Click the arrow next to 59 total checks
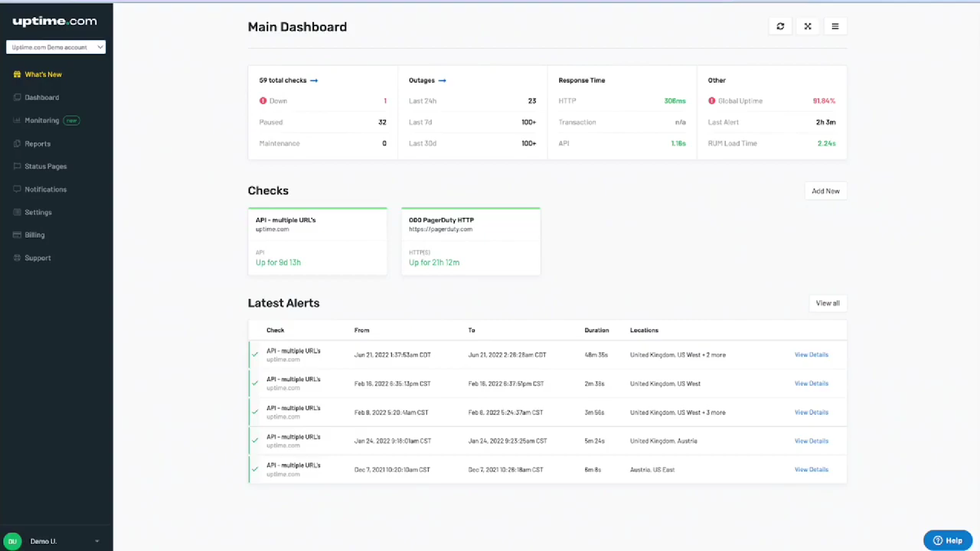Viewport: 980px width, 551px height. coord(314,80)
